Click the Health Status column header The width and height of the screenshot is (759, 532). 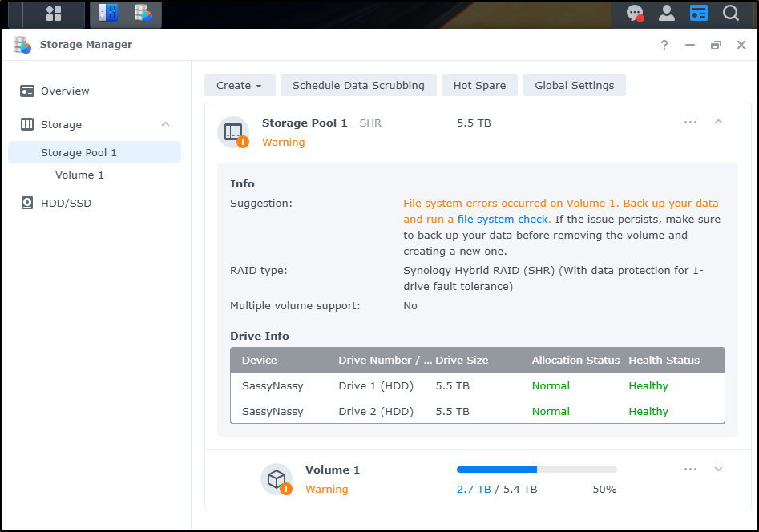click(664, 361)
